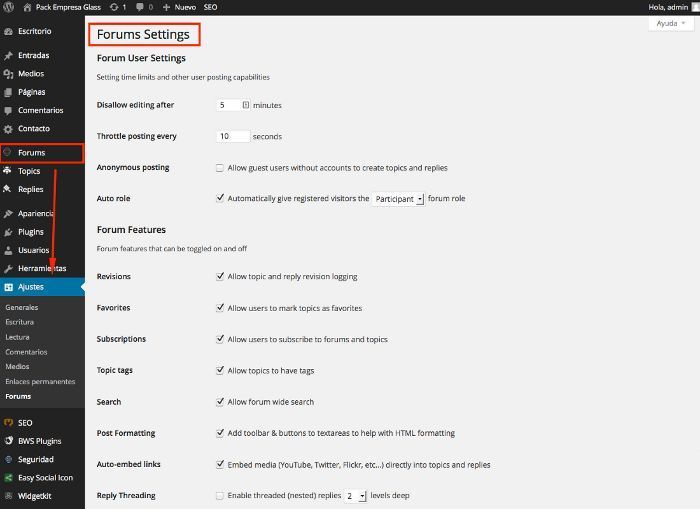Enable the Anonymous posting checkbox

[x=220, y=168]
